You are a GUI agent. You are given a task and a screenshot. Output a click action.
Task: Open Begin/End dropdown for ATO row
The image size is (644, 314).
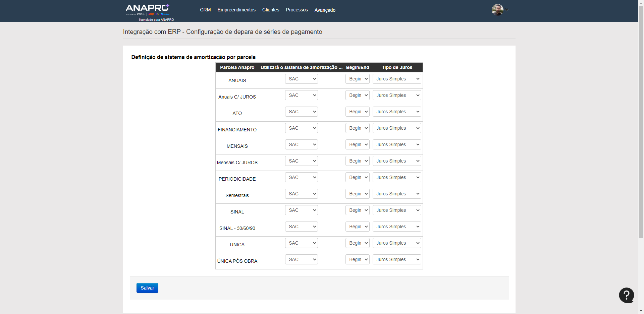pyautogui.click(x=357, y=112)
